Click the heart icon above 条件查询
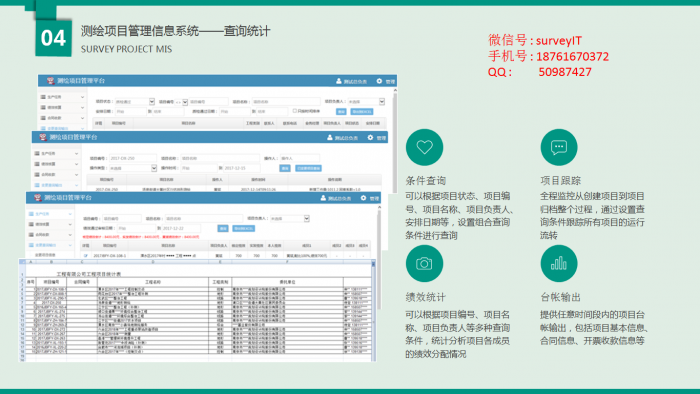This screenshot has height=394, width=700. coord(424,147)
